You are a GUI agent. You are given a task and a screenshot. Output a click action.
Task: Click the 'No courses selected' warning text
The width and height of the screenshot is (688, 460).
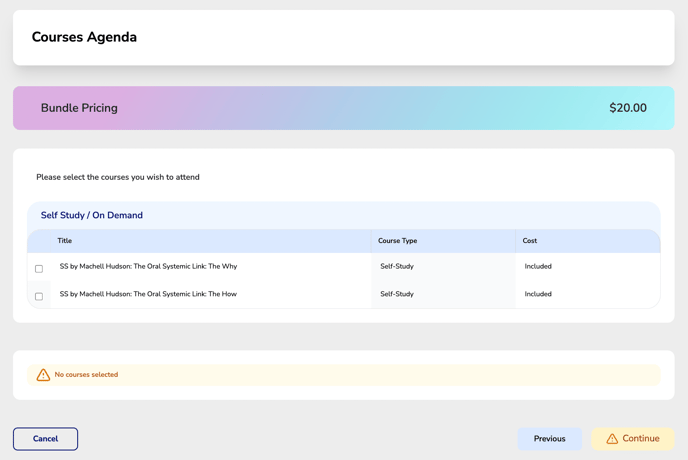click(x=86, y=375)
